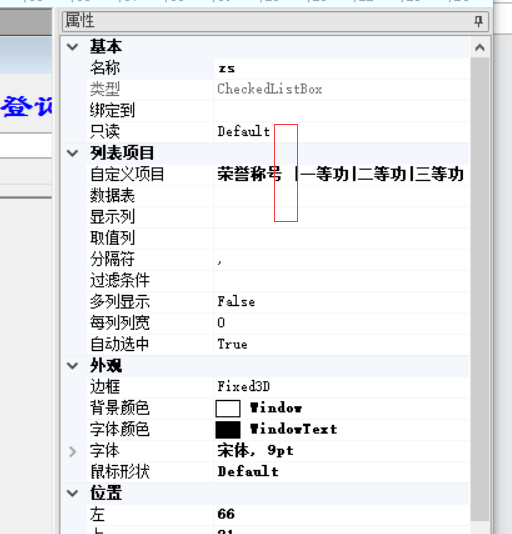Edit the 名称 value zs
This screenshot has height=534, width=512.
click(x=341, y=68)
